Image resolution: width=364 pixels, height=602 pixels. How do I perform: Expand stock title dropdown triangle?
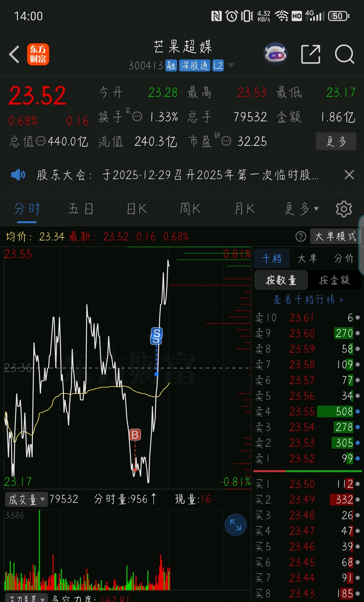231,65
